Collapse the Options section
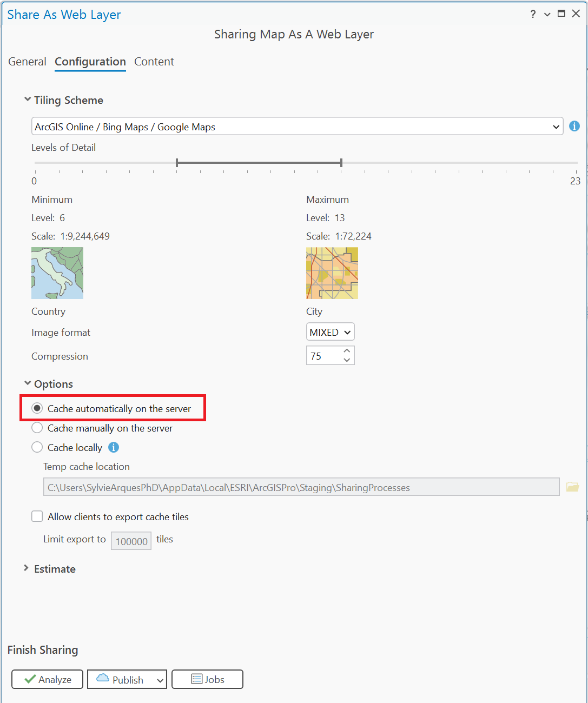 pos(28,383)
